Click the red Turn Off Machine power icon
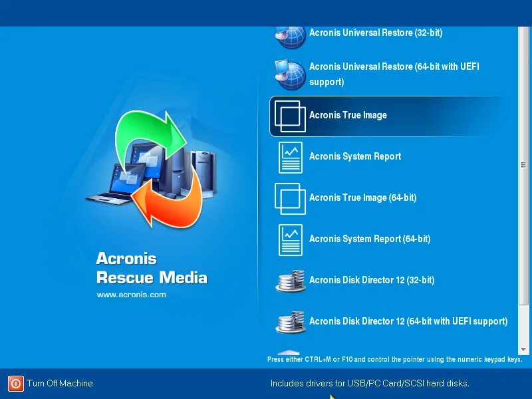The height and width of the screenshot is (399, 532). coord(16,384)
